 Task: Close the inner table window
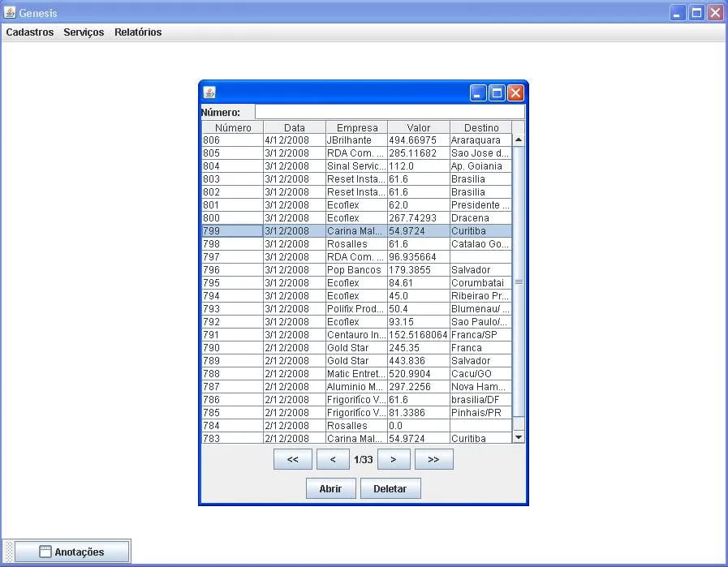pos(515,92)
